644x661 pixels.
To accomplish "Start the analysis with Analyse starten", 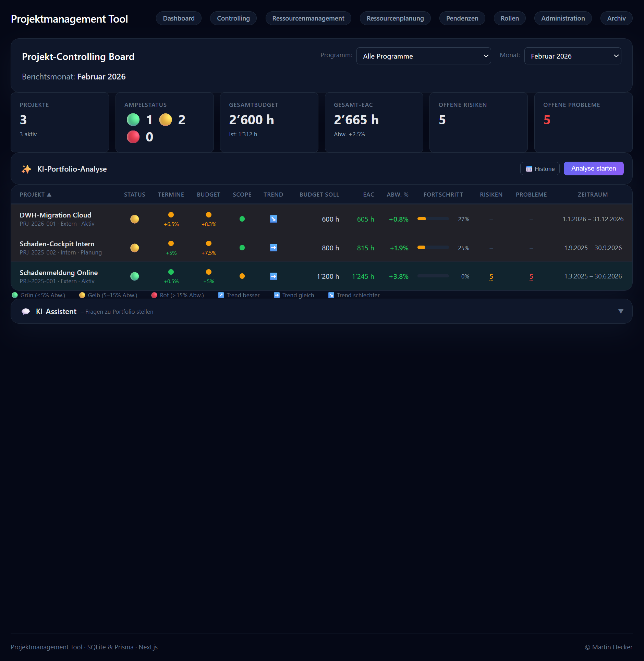I will coord(594,169).
